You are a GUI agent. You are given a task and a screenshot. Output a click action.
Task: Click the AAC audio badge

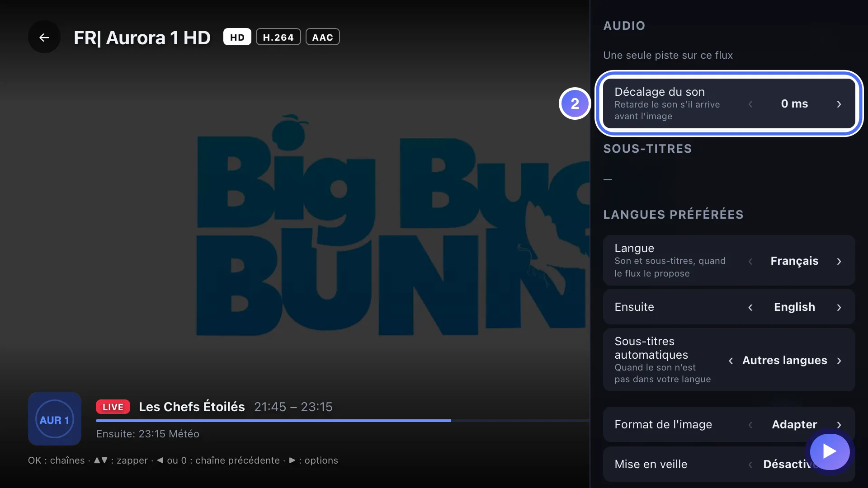323,37
